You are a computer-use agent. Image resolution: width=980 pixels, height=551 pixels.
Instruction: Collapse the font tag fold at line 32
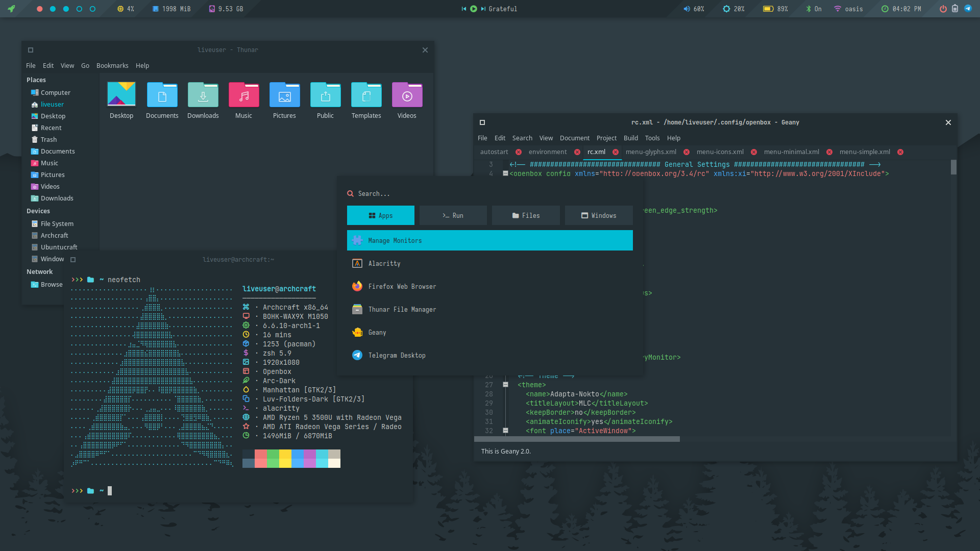[x=505, y=431]
